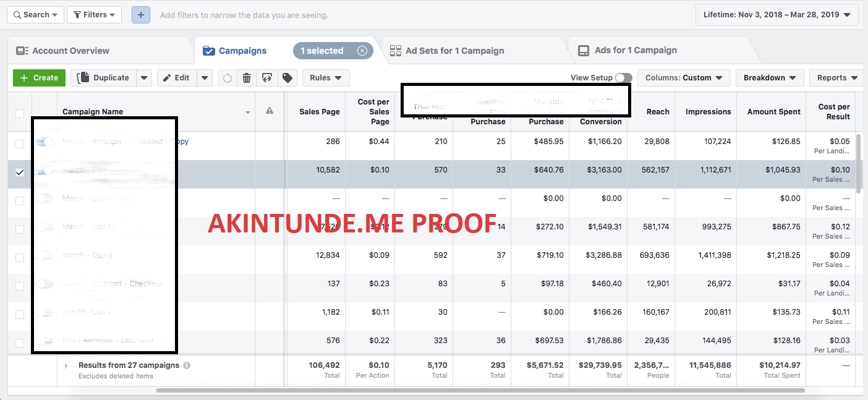The height and width of the screenshot is (400, 868).
Task: Click the delete trash can icon
Action: (x=247, y=78)
